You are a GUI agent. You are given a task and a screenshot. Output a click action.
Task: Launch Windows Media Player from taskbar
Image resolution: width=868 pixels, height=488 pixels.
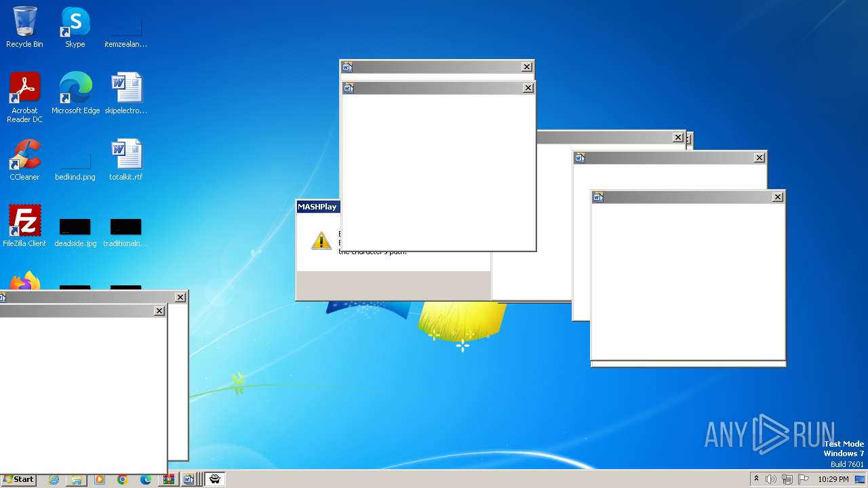(100, 479)
